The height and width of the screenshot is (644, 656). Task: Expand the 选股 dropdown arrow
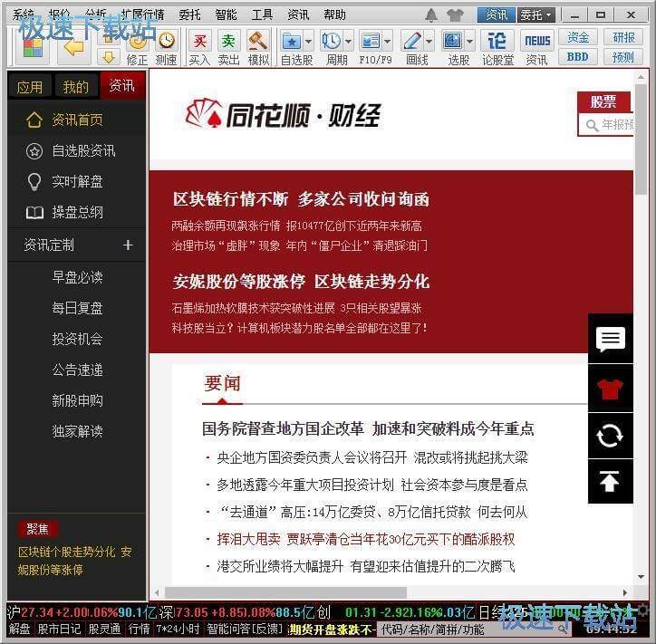pos(470,41)
